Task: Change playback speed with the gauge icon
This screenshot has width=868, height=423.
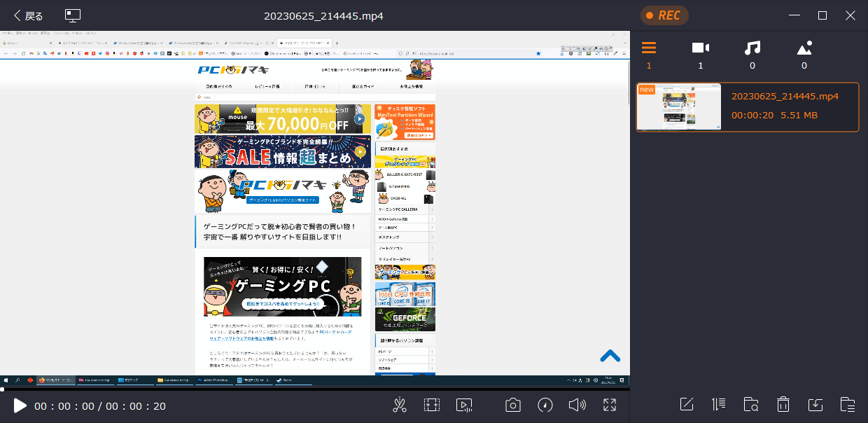Action: click(x=545, y=405)
